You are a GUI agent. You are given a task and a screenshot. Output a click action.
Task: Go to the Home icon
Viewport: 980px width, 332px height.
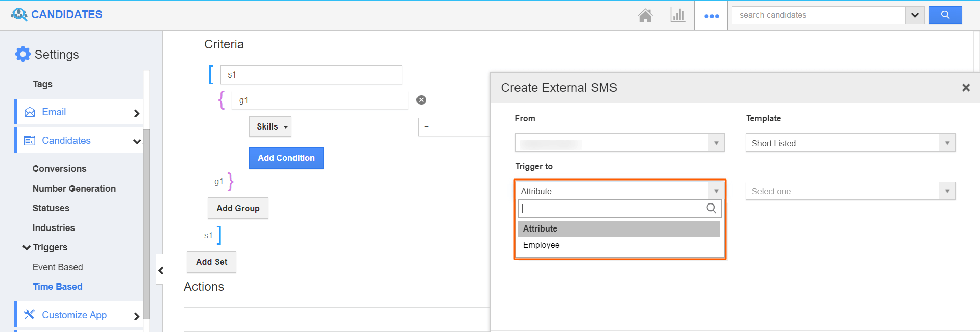point(645,16)
